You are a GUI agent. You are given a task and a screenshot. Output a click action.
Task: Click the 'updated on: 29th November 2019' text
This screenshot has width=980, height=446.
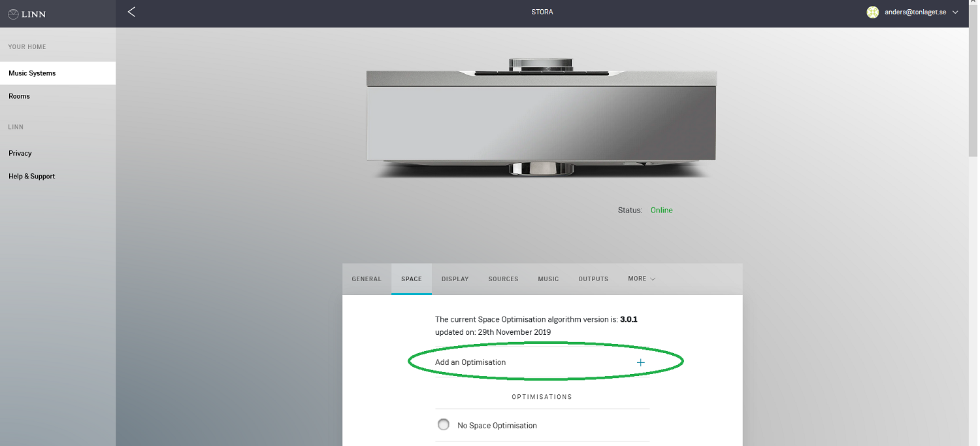[493, 332]
